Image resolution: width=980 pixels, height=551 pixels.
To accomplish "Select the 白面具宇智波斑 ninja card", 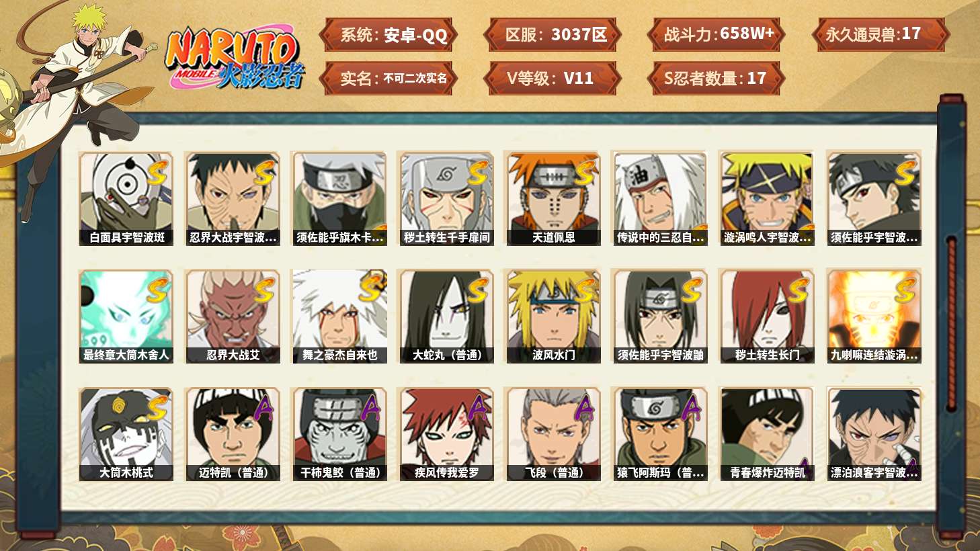I will 126,199.
